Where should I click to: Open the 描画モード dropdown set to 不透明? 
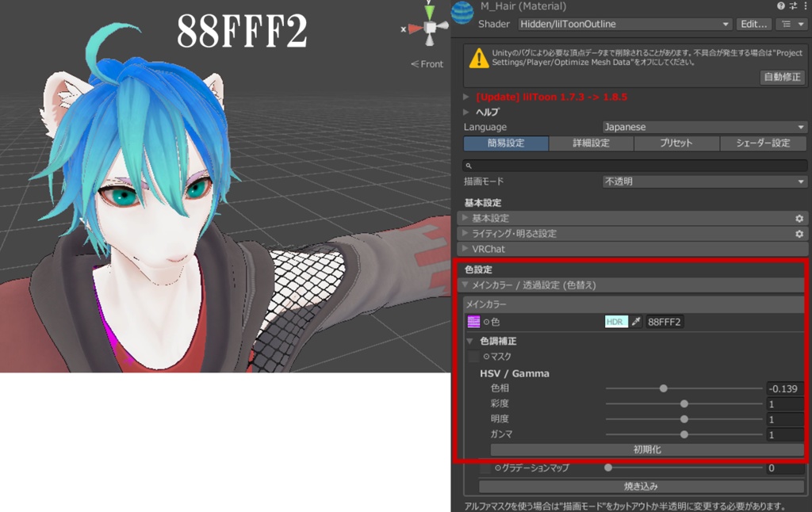click(704, 181)
